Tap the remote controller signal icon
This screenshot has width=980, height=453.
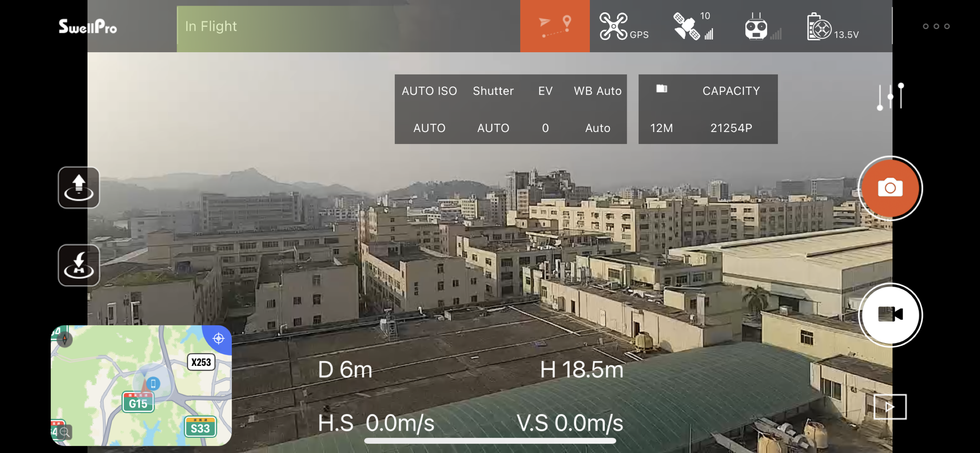coord(756,26)
